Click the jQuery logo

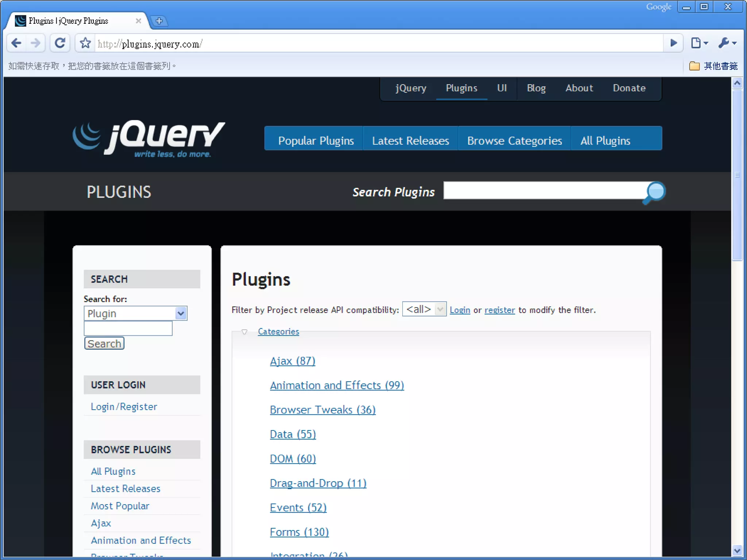148,139
